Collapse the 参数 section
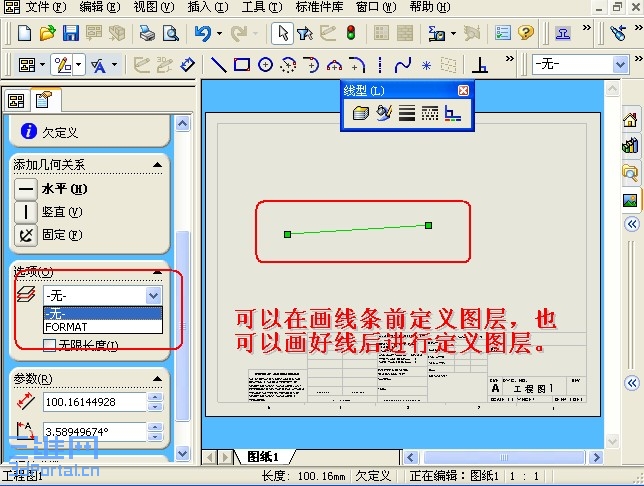Viewport: 644px width, 486px height. click(x=157, y=378)
